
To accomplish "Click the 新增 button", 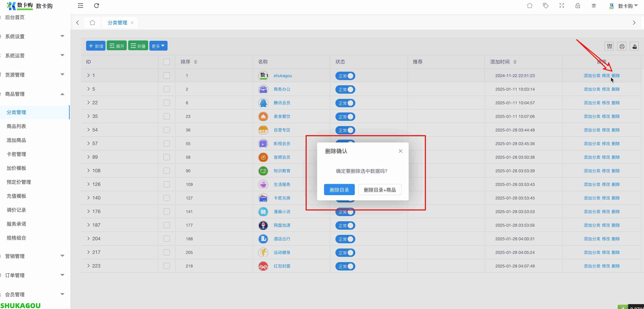I will (96, 46).
